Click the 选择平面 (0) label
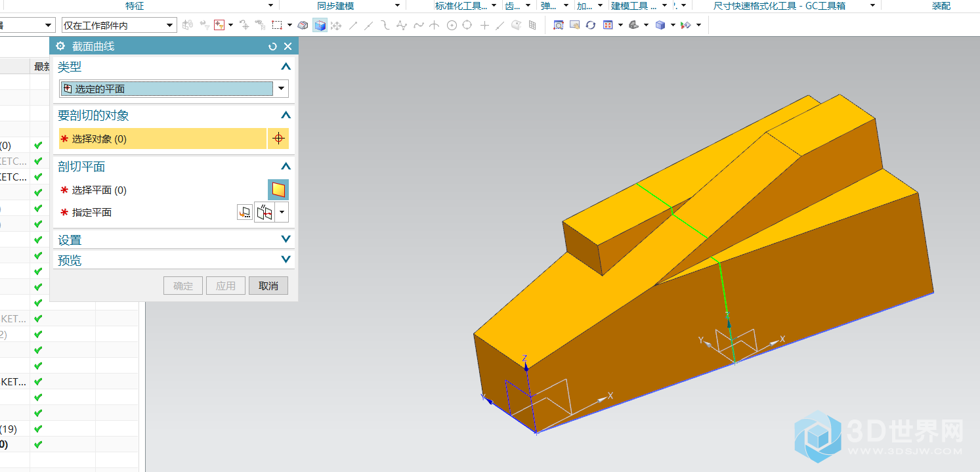This screenshot has width=980, height=472. 99,190
